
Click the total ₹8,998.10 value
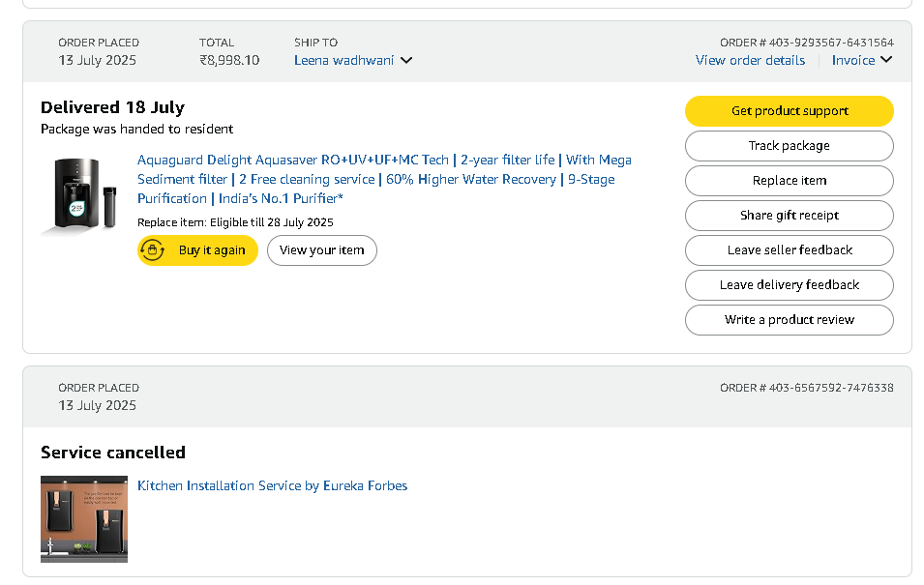pyautogui.click(x=229, y=60)
